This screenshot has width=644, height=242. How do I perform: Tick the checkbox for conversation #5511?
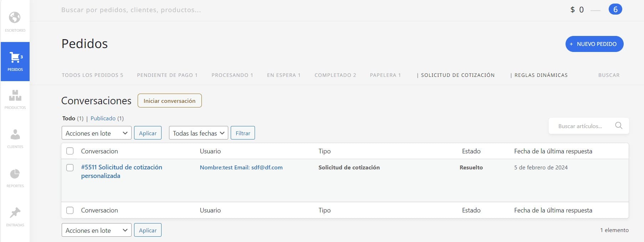pos(70,167)
